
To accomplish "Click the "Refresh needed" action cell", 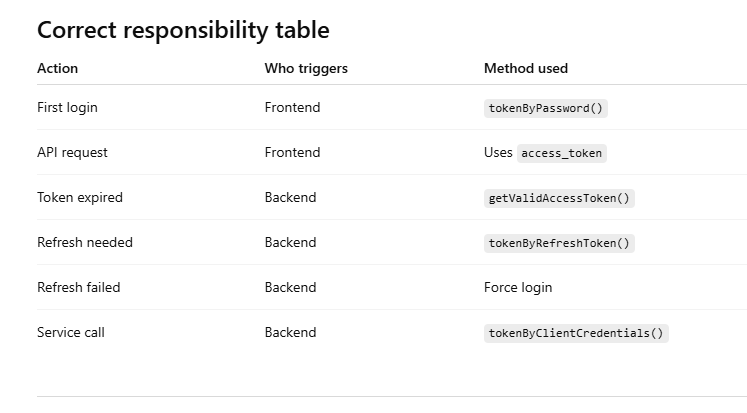I will [x=85, y=242].
